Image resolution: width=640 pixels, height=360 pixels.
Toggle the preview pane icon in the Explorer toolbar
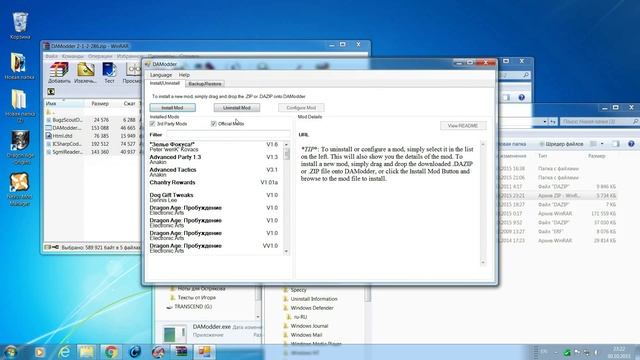(616, 144)
